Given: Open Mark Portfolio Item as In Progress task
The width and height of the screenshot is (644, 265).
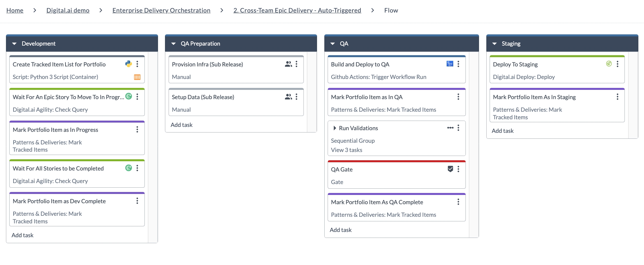Looking at the screenshot, I should click(56, 130).
